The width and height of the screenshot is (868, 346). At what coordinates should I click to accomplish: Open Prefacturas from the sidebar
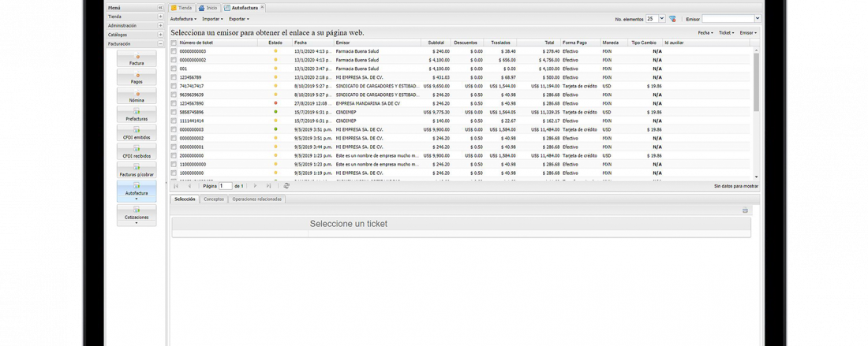pos(137,115)
